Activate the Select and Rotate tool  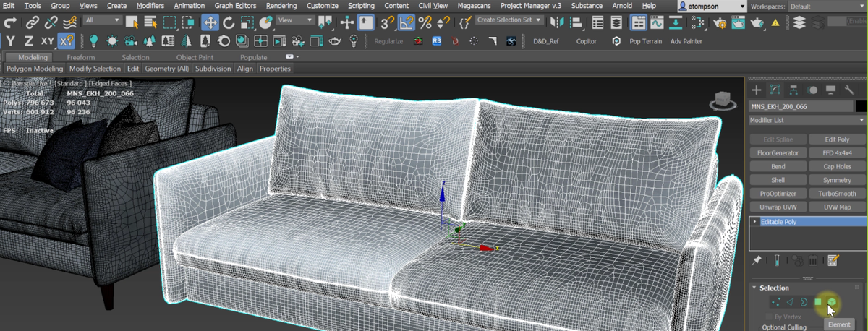[228, 22]
